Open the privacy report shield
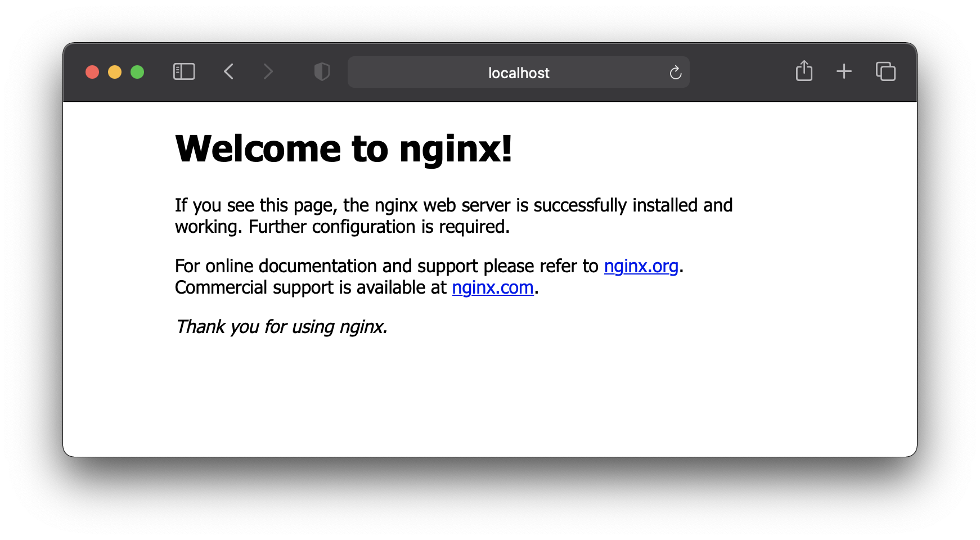This screenshot has width=980, height=540. 322,71
